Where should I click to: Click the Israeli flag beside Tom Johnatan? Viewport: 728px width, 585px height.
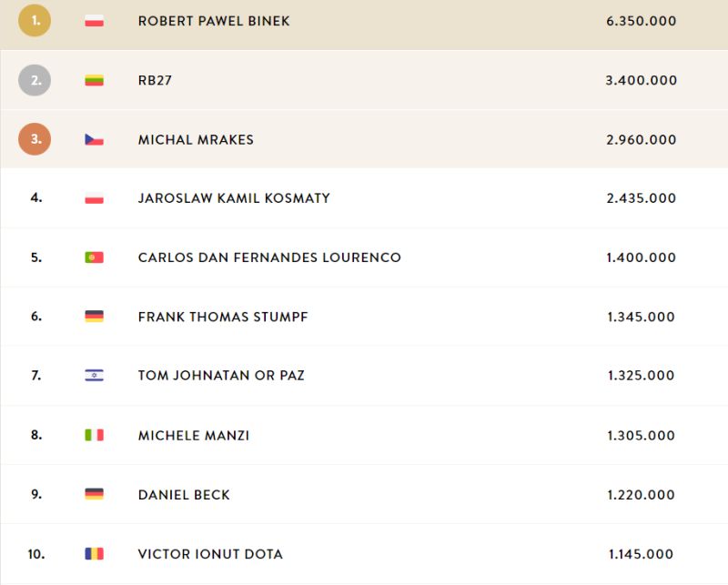tap(95, 375)
